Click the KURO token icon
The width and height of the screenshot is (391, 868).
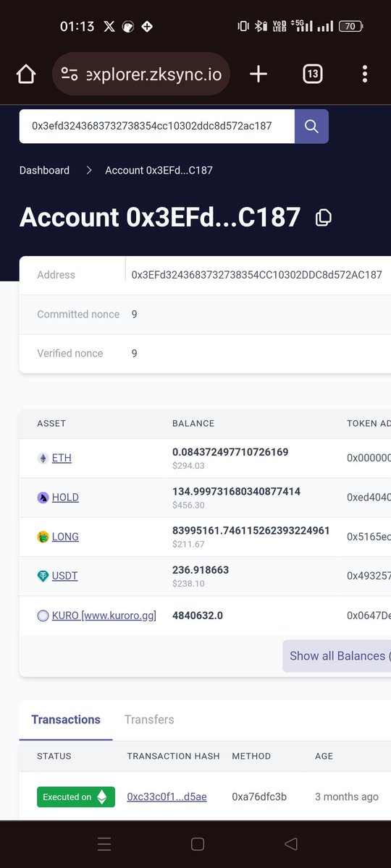pos(43,616)
